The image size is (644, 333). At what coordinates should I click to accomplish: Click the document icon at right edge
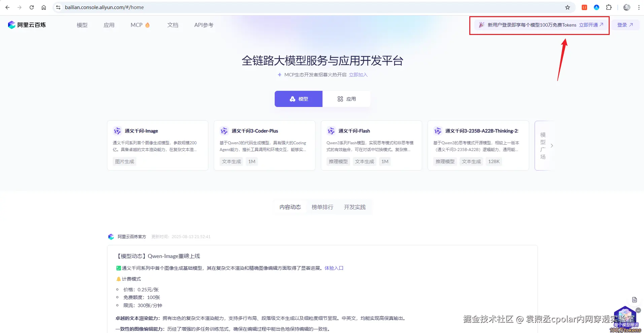635,300
